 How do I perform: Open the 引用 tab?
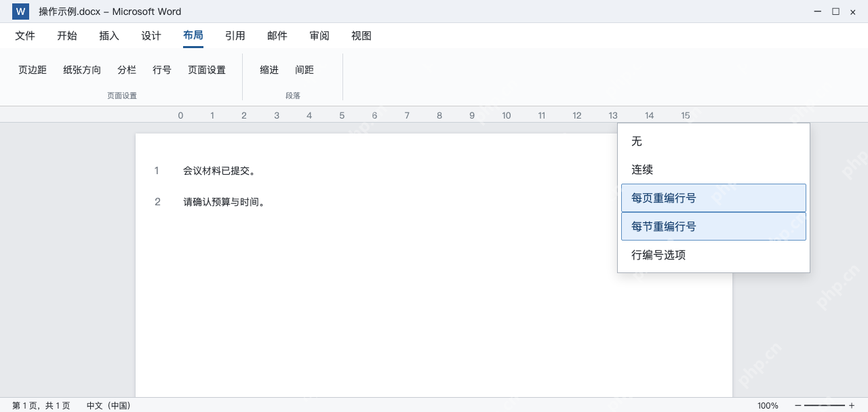[x=235, y=36]
